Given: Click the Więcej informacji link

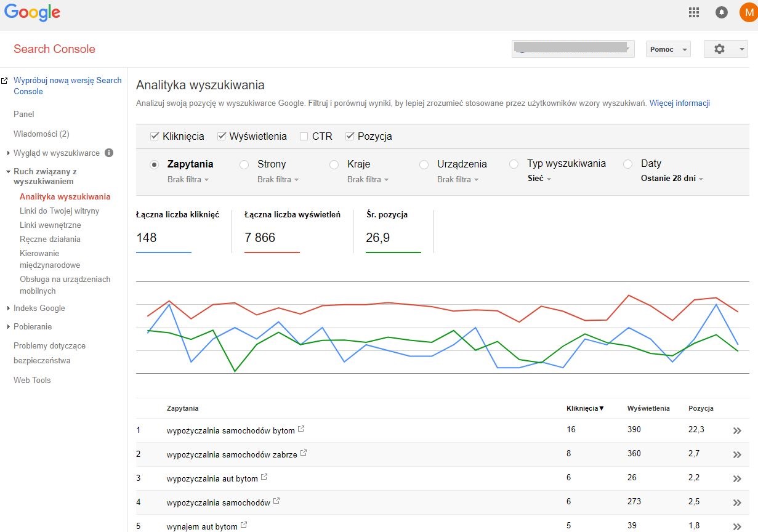Looking at the screenshot, I should (680, 103).
